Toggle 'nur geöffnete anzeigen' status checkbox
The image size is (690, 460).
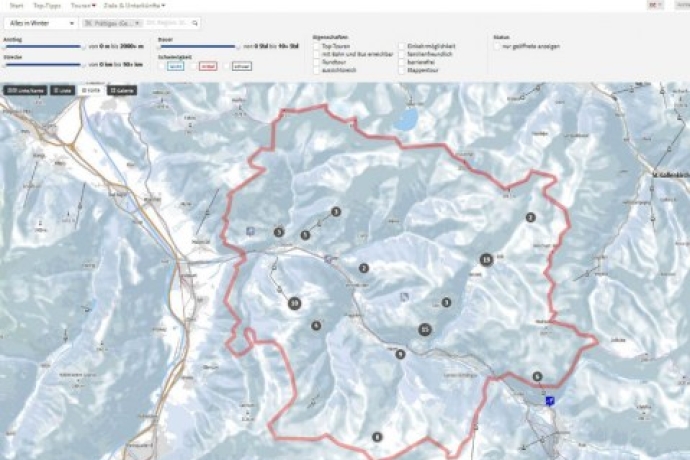click(499, 46)
